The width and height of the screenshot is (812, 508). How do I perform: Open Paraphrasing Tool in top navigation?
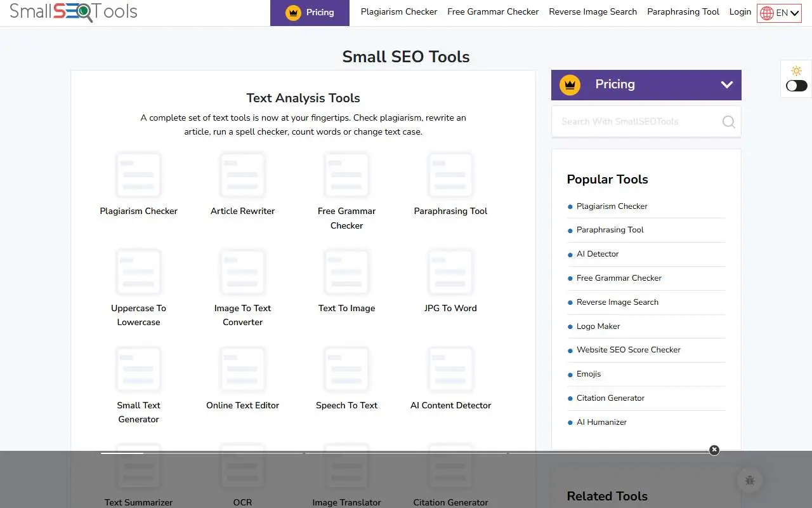[x=683, y=12]
